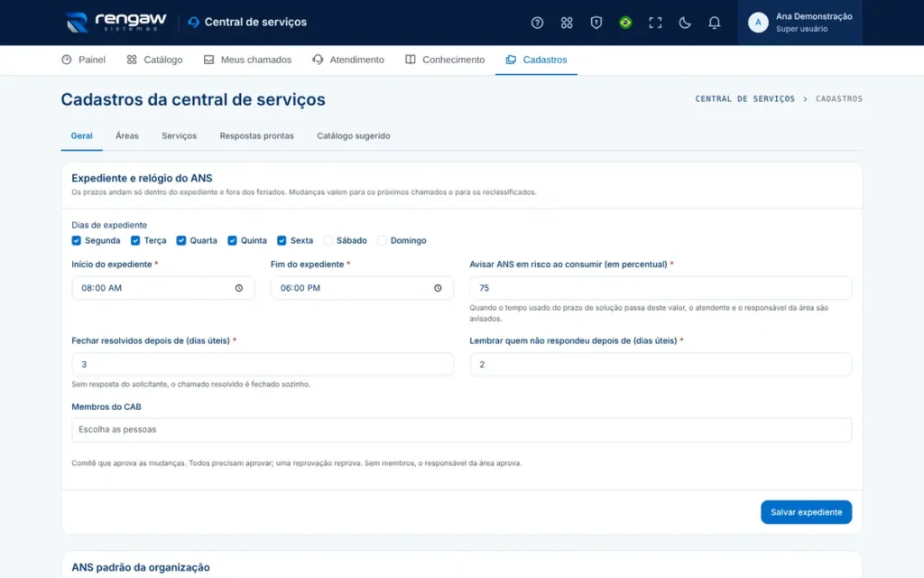Click the Expediente e relógio do ANS heading
924x578 pixels.
click(x=142, y=178)
